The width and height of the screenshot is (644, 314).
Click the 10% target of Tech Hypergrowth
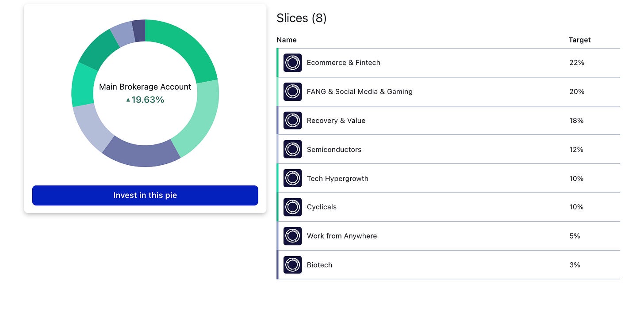click(576, 178)
